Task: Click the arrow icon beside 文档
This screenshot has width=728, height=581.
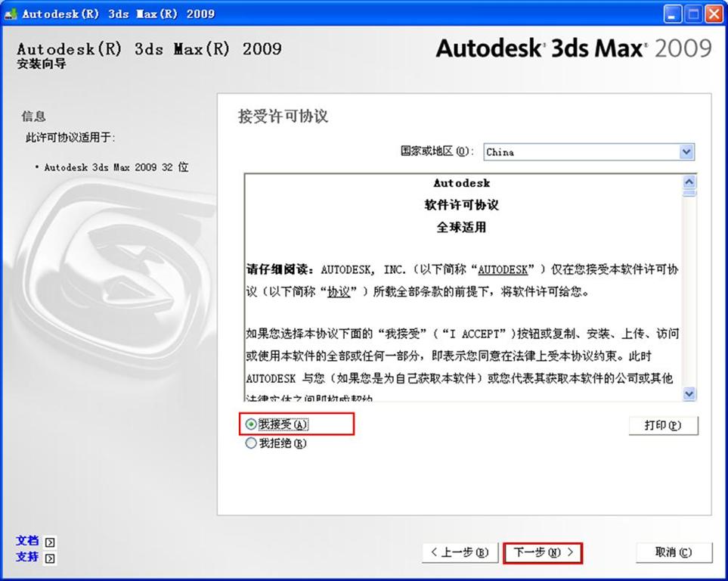Action: tap(50, 542)
